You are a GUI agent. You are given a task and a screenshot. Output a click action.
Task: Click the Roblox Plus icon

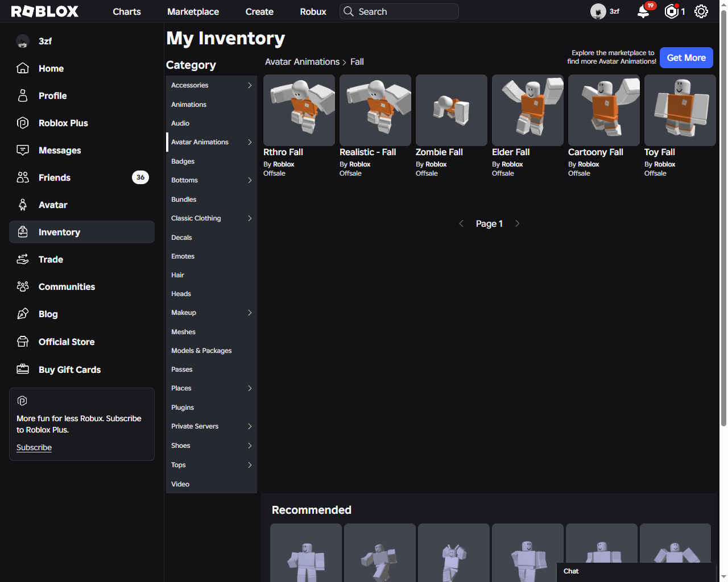(x=23, y=123)
